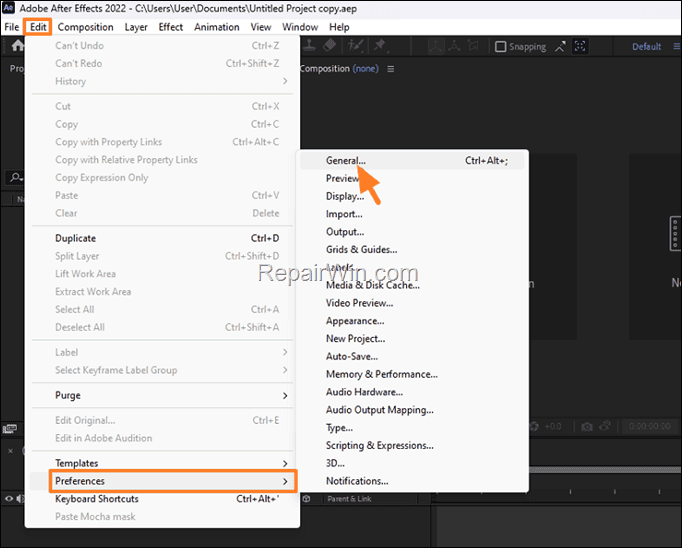Image resolution: width=682 pixels, height=548 pixels.
Task: Open Memory & Performance preferences
Action: coord(412,374)
